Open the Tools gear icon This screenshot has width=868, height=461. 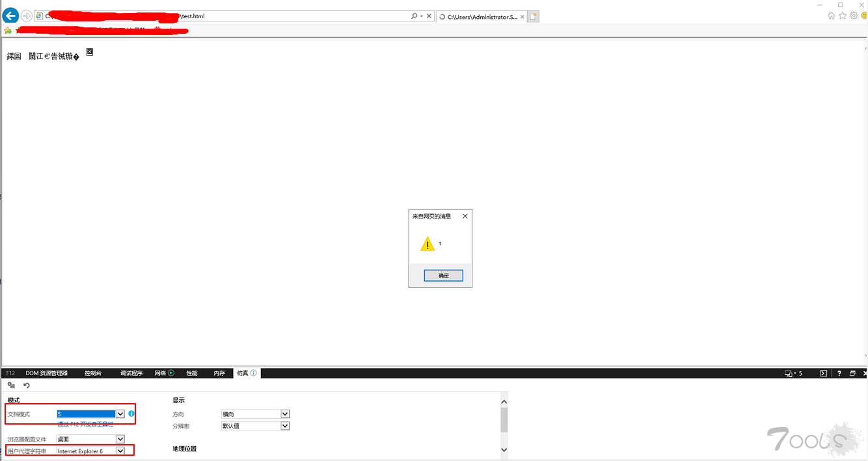click(x=854, y=16)
